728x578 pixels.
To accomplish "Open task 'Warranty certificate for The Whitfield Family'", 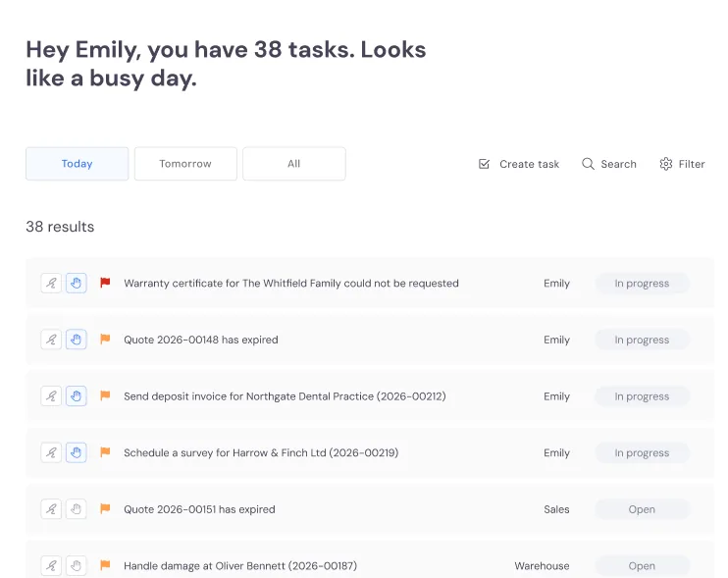I will tap(291, 284).
